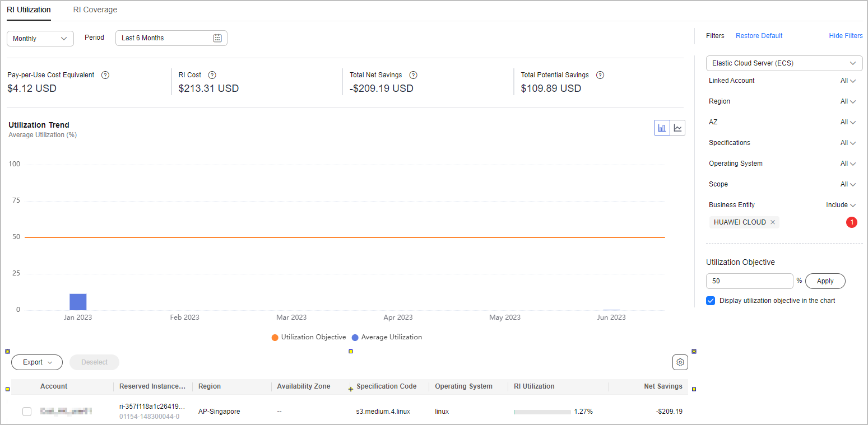Remove the HUAWEI CLOUD filter tag
This screenshot has height=425, width=868.
coord(773,222)
